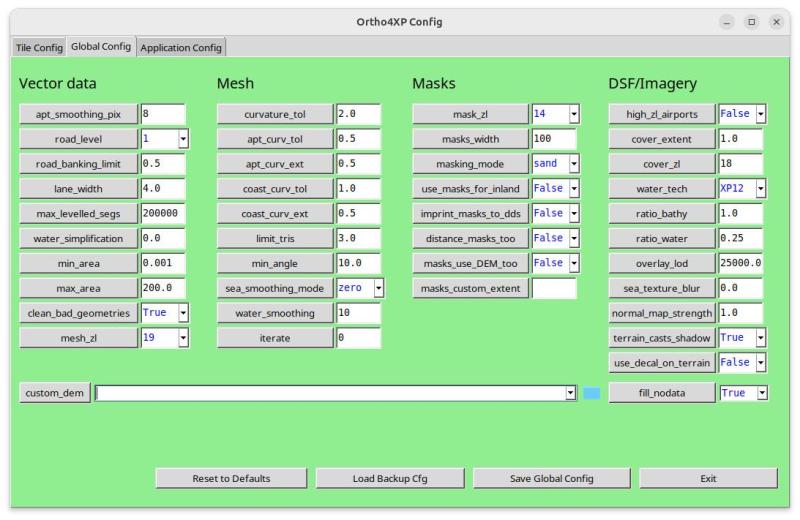Click the apt_smoothing_pix label button

(x=78, y=114)
